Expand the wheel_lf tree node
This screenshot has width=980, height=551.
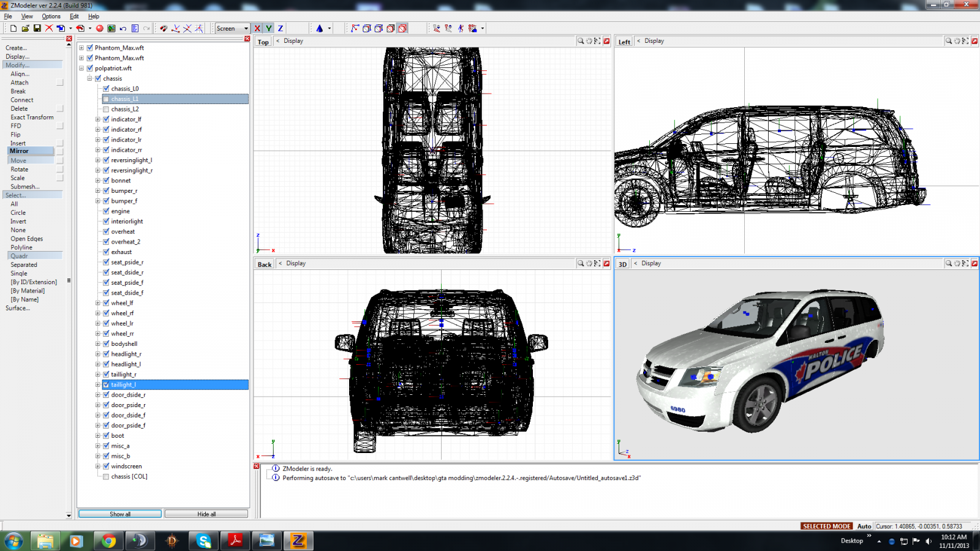tap(98, 303)
